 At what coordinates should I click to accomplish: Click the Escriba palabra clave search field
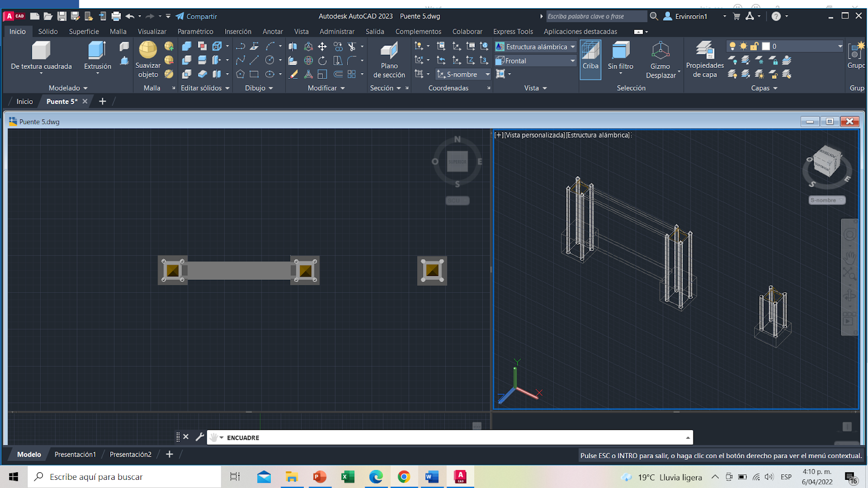click(596, 16)
